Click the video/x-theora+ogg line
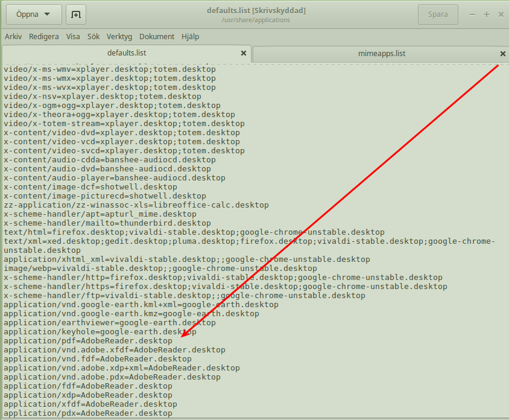This screenshot has width=509, height=420. coord(119,115)
